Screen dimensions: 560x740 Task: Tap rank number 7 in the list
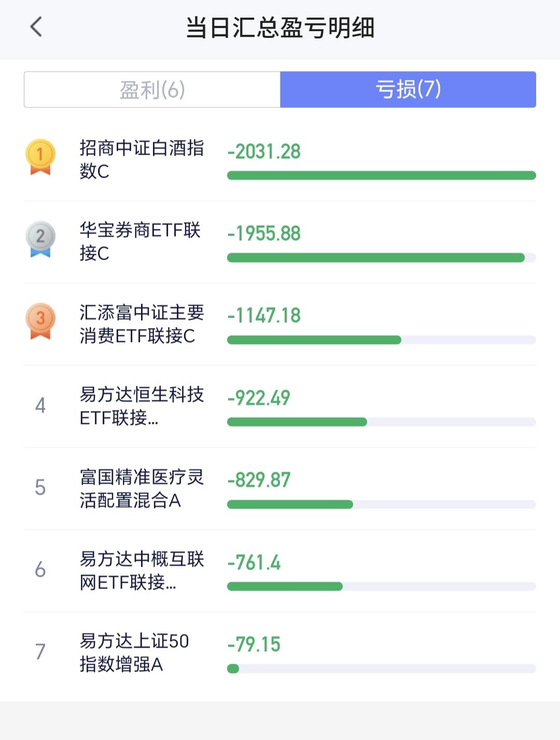click(x=40, y=652)
